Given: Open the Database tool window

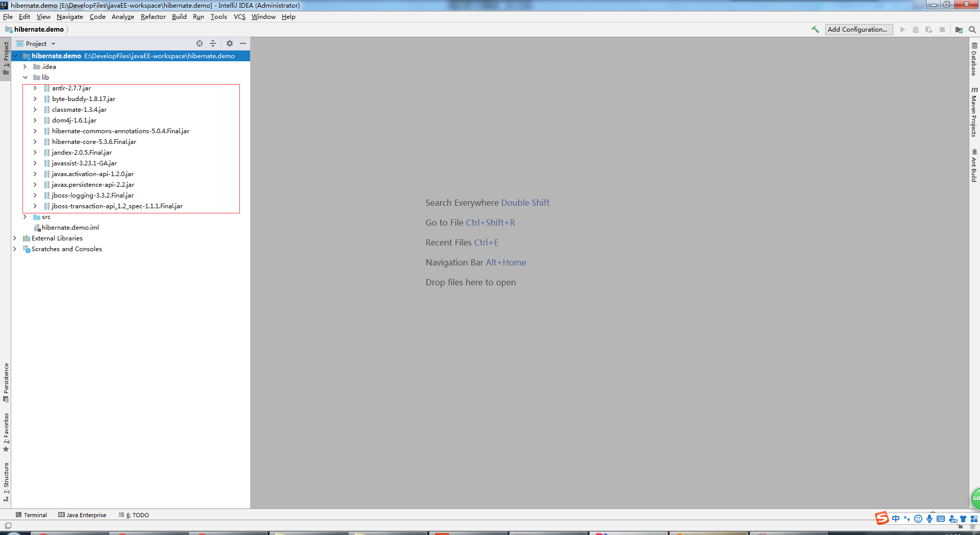Looking at the screenshot, I should (974, 59).
